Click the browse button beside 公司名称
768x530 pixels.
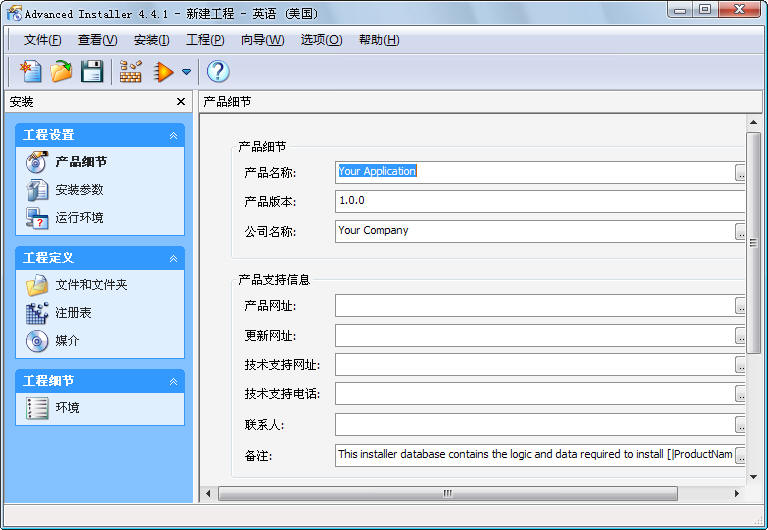pos(740,231)
